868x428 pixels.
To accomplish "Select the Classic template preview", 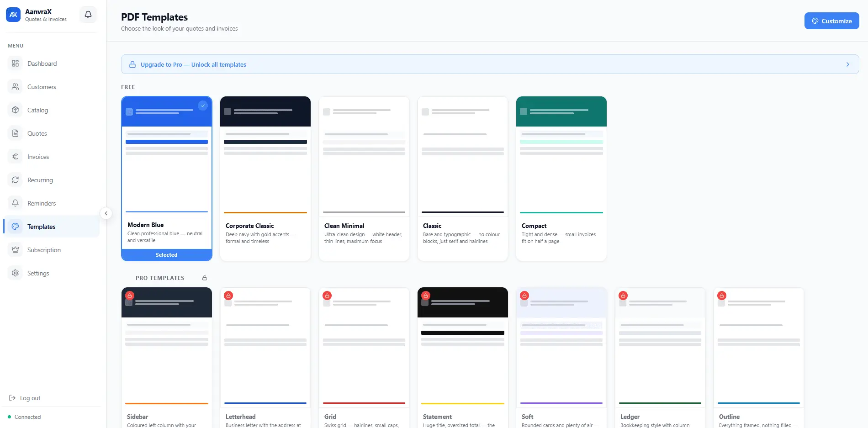I will (463, 157).
